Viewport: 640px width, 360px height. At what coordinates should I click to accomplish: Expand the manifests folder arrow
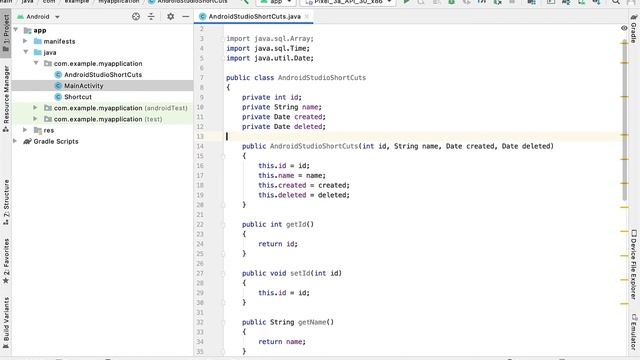click(x=25, y=41)
